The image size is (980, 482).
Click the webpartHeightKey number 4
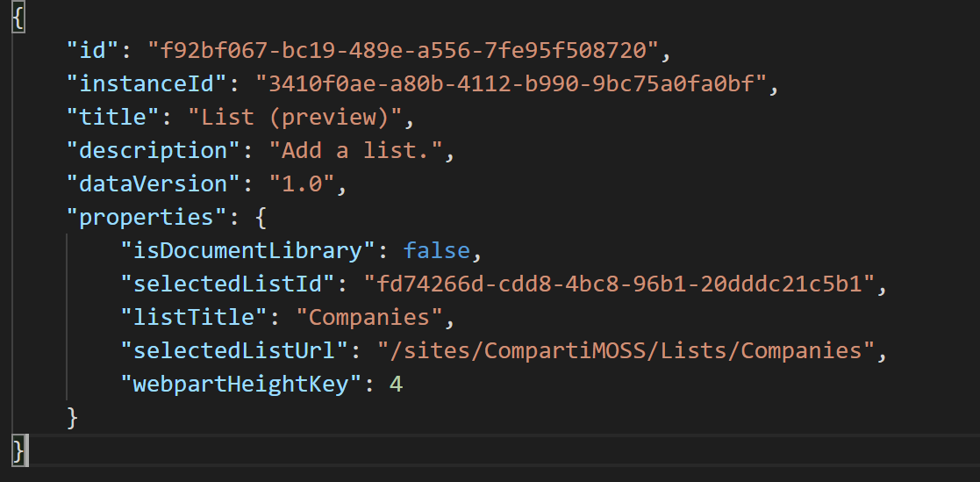[x=397, y=384]
